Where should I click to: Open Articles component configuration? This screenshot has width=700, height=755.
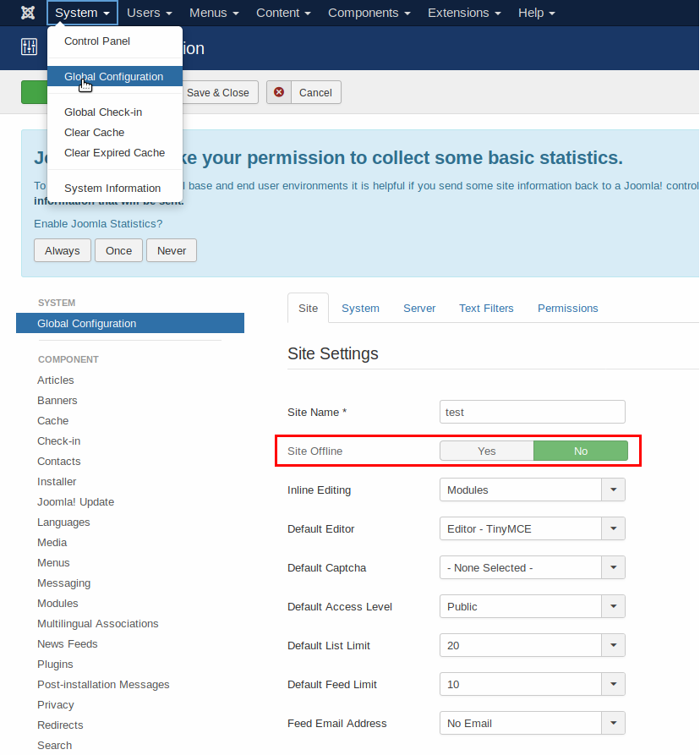56,380
